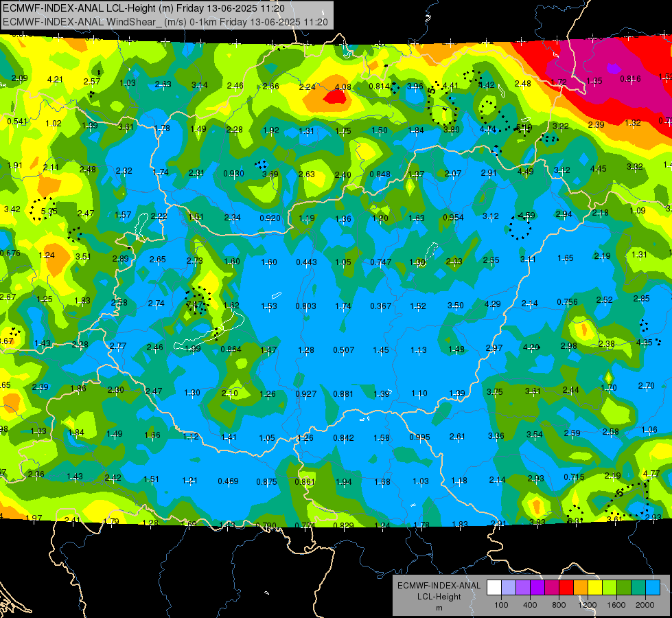Select the red legend swatch

pyautogui.click(x=566, y=587)
